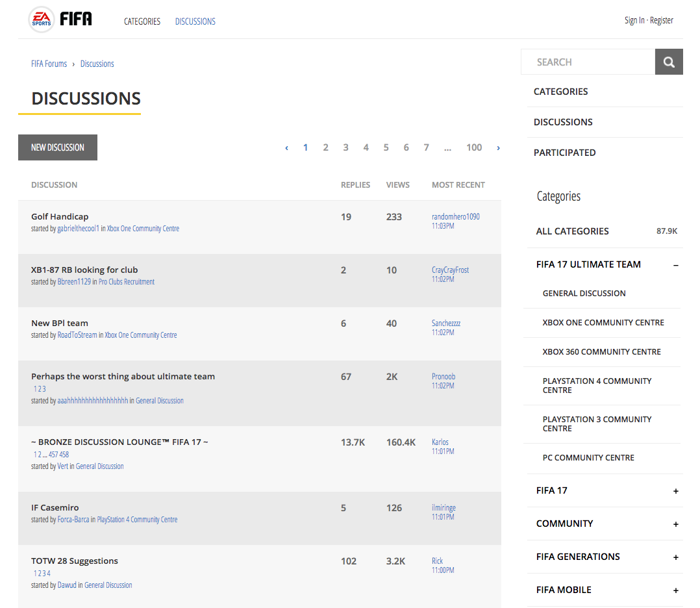Open Discussions in the sidebar menu

tap(563, 122)
